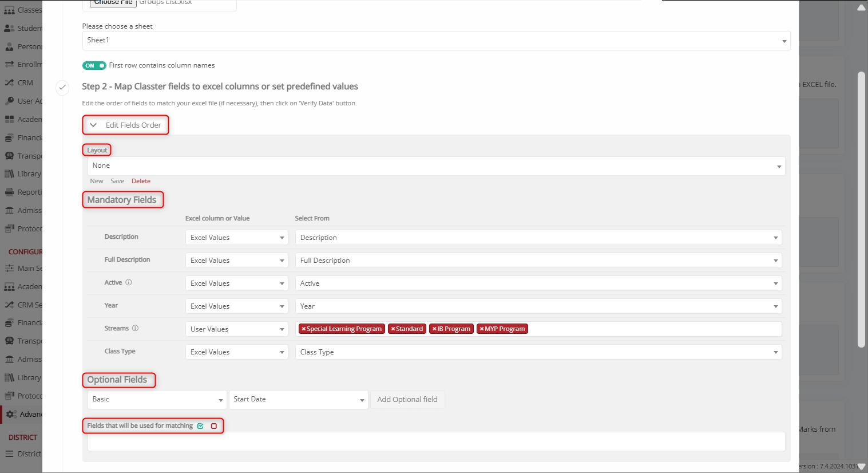Screen dimensions: 868x473
Task: Remove the Special Learning Program tag
Action: (x=303, y=329)
